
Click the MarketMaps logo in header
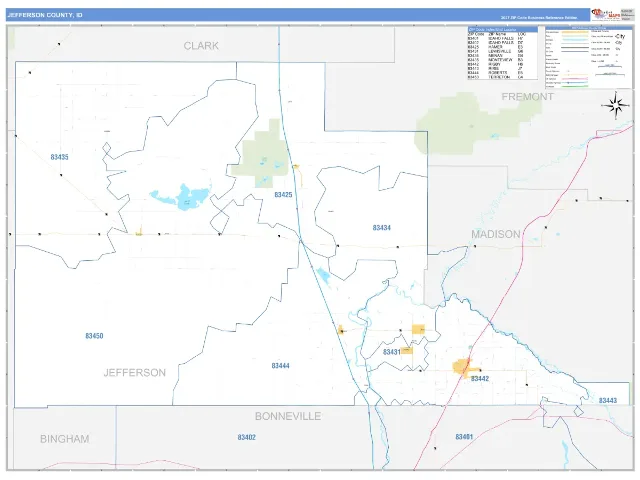pos(606,14)
